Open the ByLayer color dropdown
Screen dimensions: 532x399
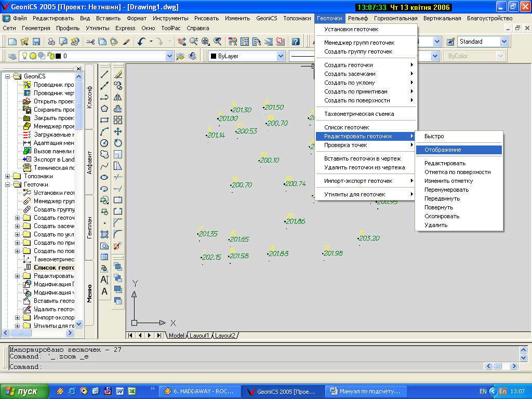[281, 56]
